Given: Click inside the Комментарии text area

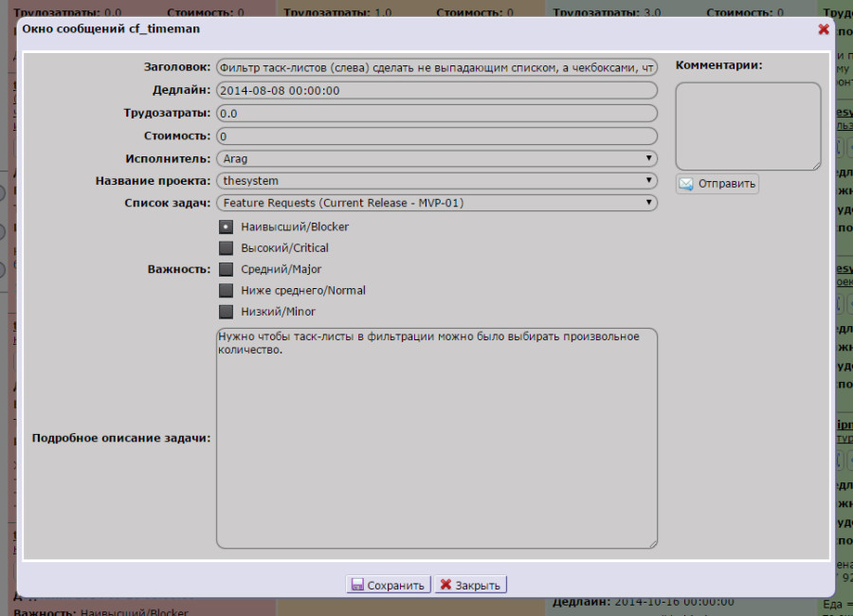Looking at the screenshot, I should 747,126.
